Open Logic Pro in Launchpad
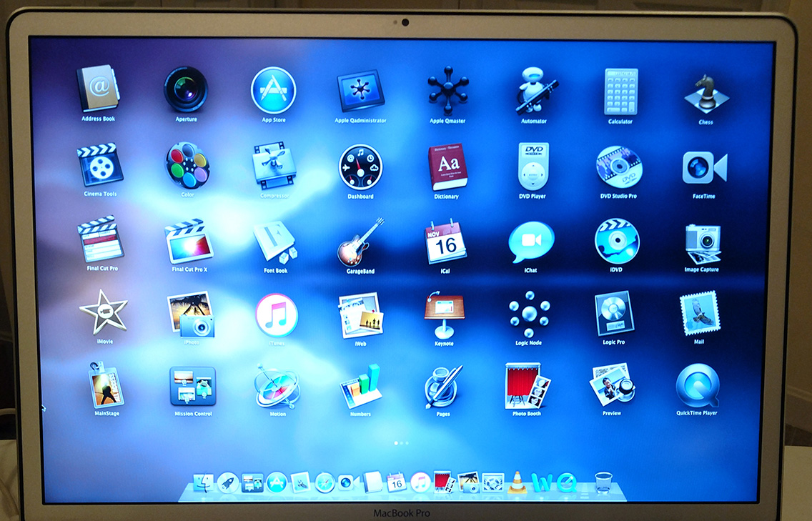This screenshot has height=521, width=812. pyautogui.click(x=614, y=314)
